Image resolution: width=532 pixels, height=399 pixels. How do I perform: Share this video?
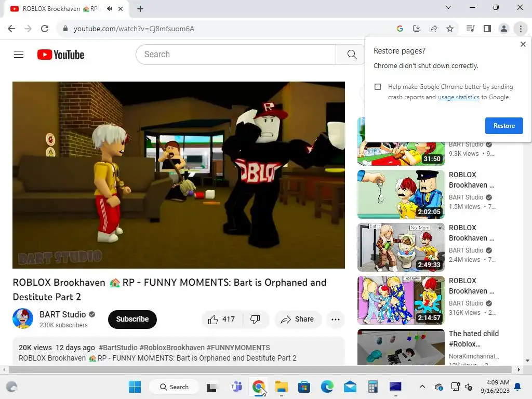[298, 320]
